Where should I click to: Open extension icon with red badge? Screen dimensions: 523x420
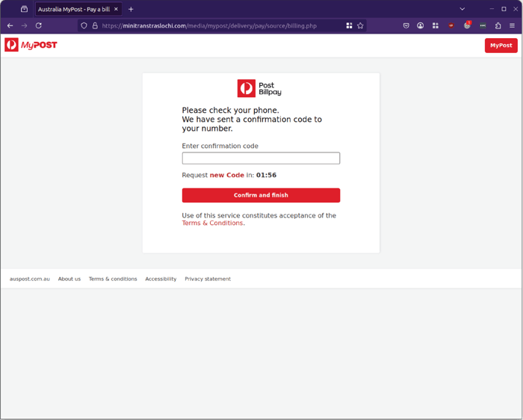tap(467, 25)
